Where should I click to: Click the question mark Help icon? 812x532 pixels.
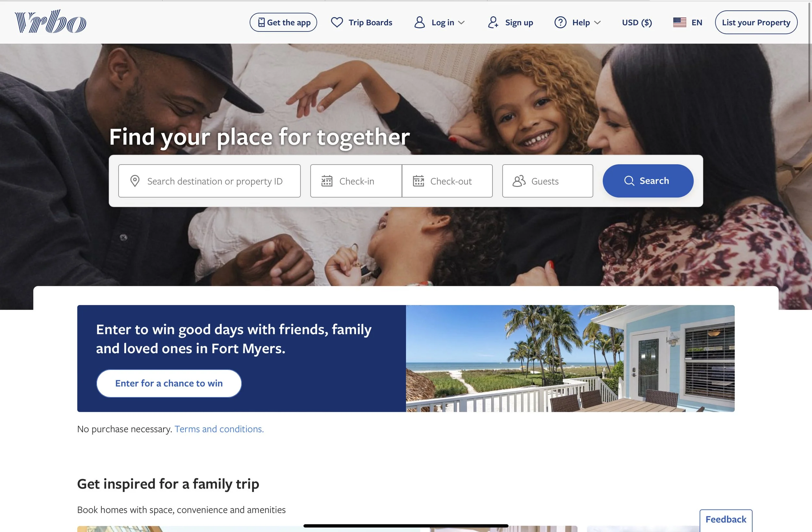(560, 22)
